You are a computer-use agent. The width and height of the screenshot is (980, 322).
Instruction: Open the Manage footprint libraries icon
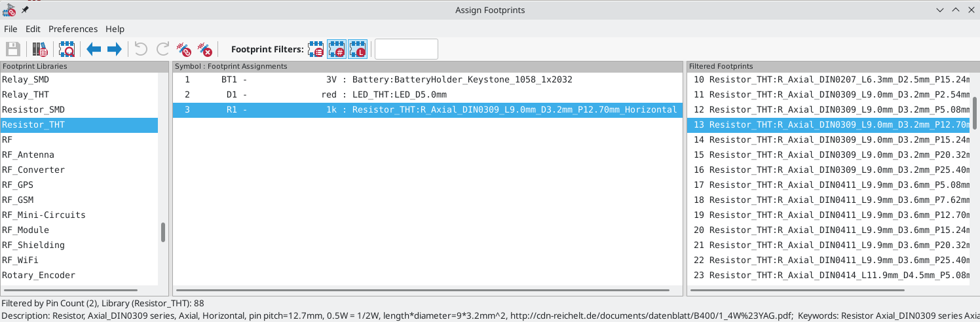click(41, 49)
